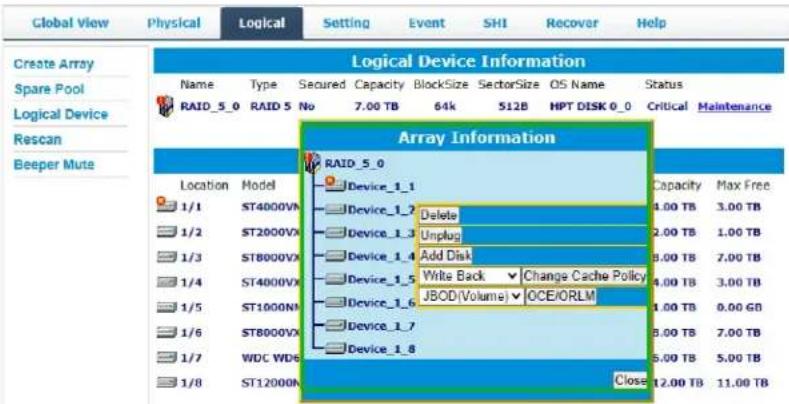Click the WDC WD6 model in row 1/7
Screen dimensions: 789x404
[x=271, y=358]
